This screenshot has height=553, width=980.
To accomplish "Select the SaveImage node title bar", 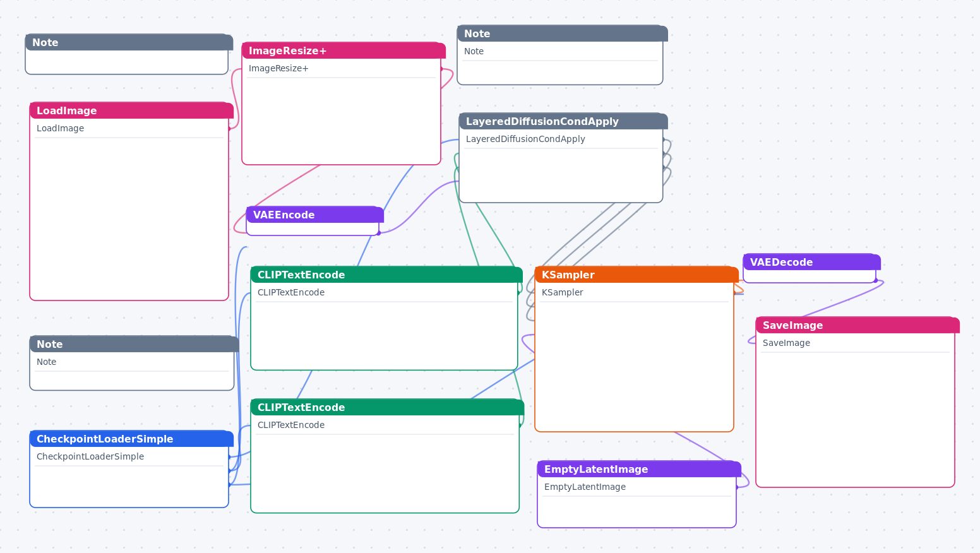I will 857,325.
